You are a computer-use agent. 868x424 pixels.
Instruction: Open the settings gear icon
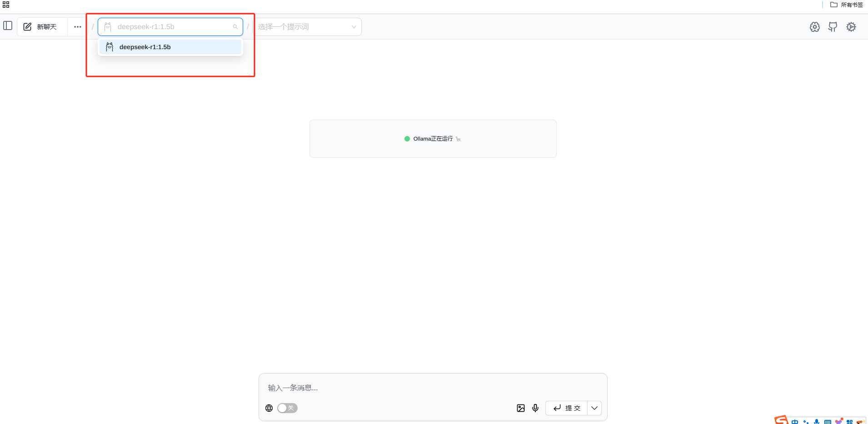[851, 27]
